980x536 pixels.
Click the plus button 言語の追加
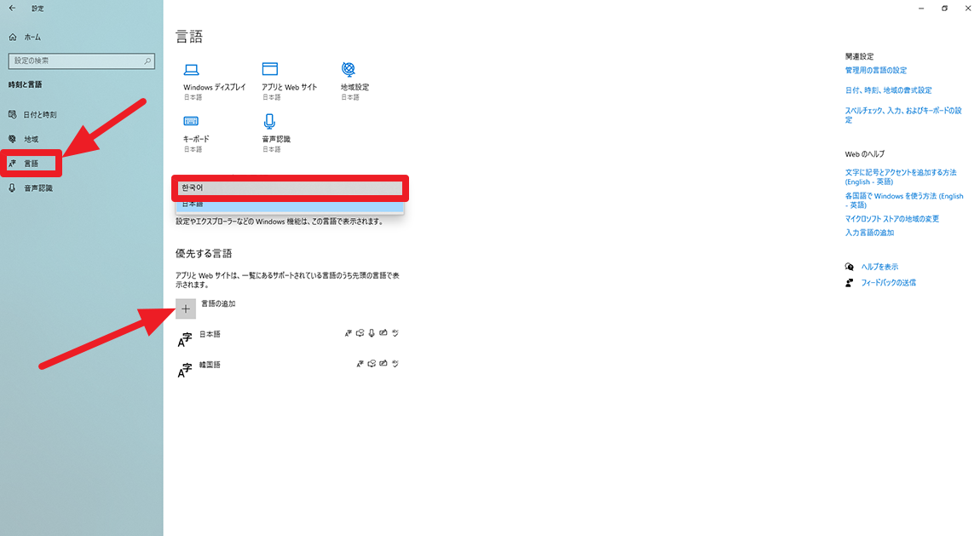click(186, 308)
